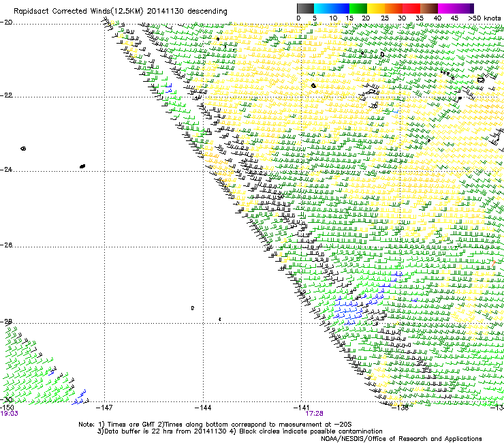504x443 pixels.
Task: Click the legend label '5'
Action: [x=315, y=18]
